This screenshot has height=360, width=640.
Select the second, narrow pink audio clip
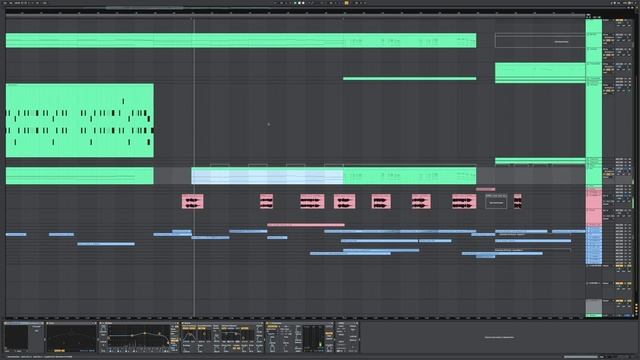tap(267, 201)
